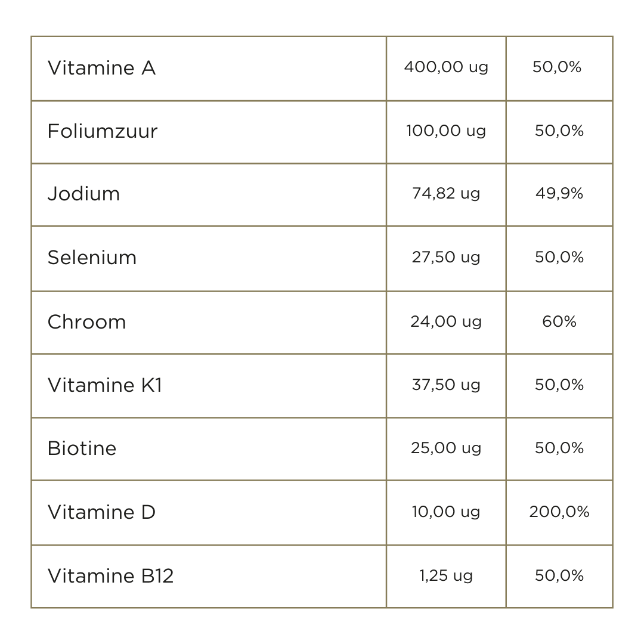Viewport: 644px width, 644px height.
Task: Select the 100,00 ug amount for Foliumzuur
Action: (446, 131)
